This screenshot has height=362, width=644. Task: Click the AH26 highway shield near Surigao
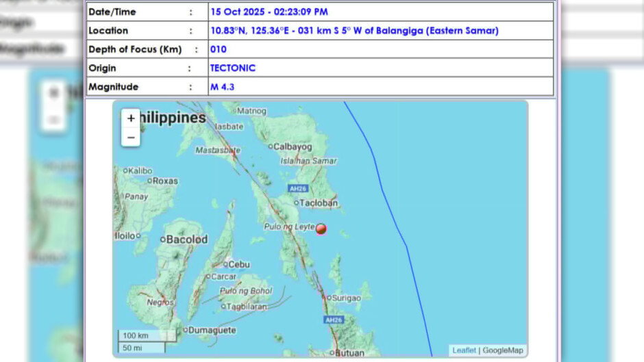click(x=333, y=320)
